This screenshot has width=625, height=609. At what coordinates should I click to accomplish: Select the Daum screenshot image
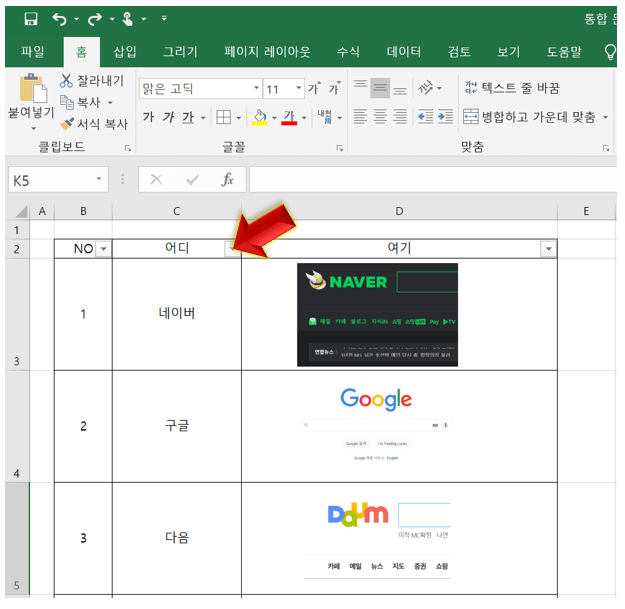pyautogui.click(x=377, y=538)
